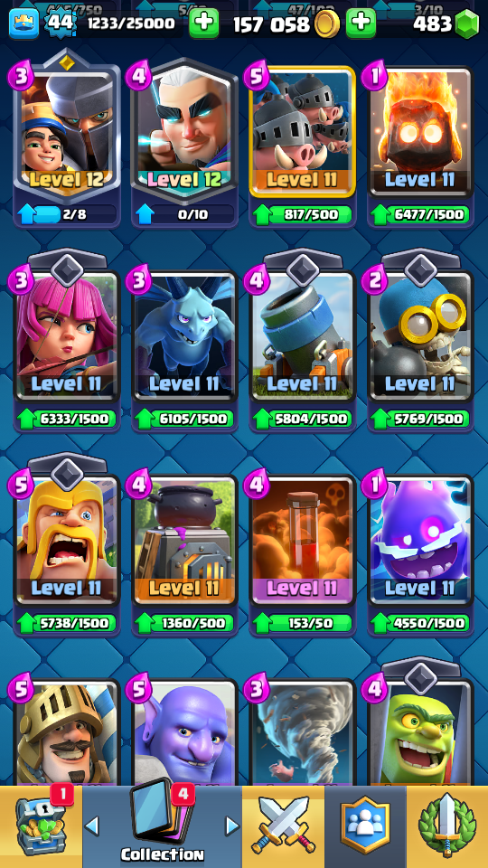Open the Shop chest tab

pos(41,827)
